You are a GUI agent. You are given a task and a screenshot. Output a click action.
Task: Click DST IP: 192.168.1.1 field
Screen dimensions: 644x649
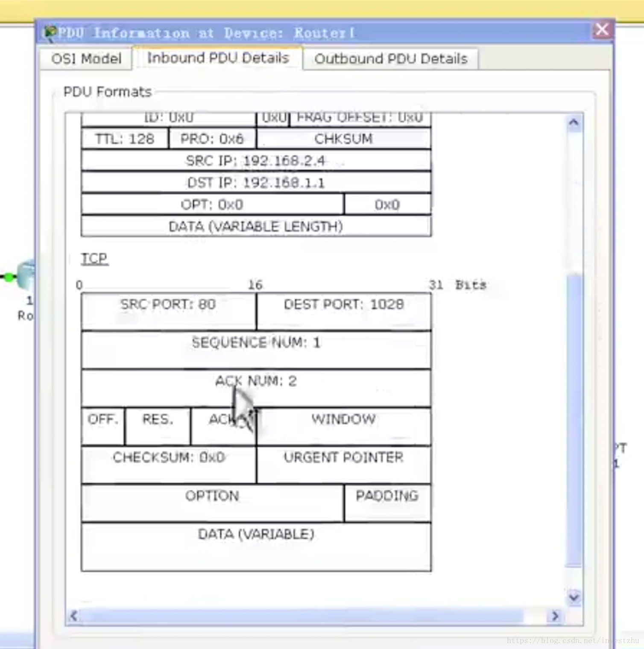click(256, 183)
